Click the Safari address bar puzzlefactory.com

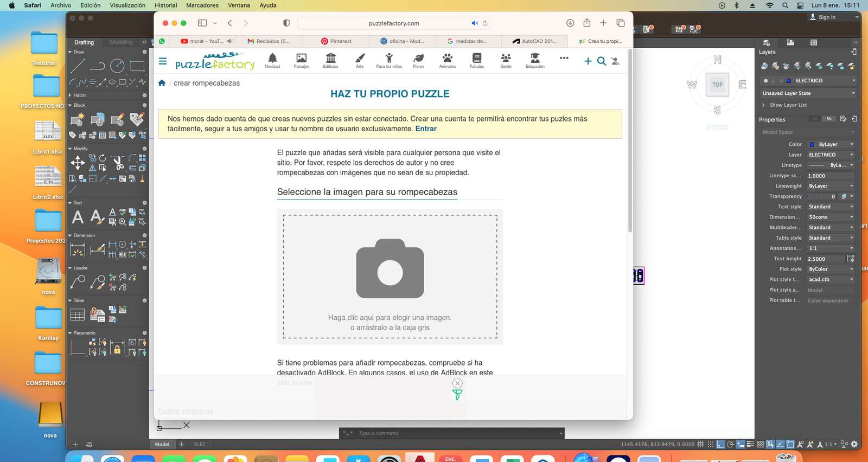coord(394,23)
